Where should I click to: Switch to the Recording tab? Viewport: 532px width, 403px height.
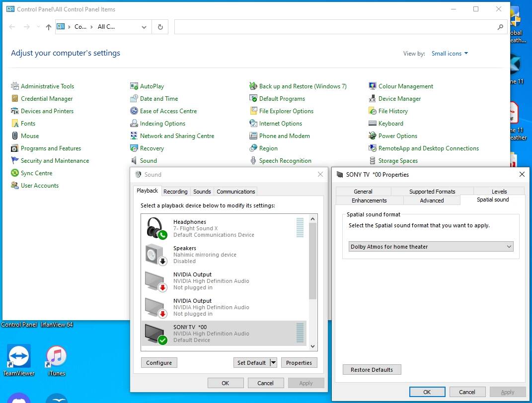(x=175, y=192)
